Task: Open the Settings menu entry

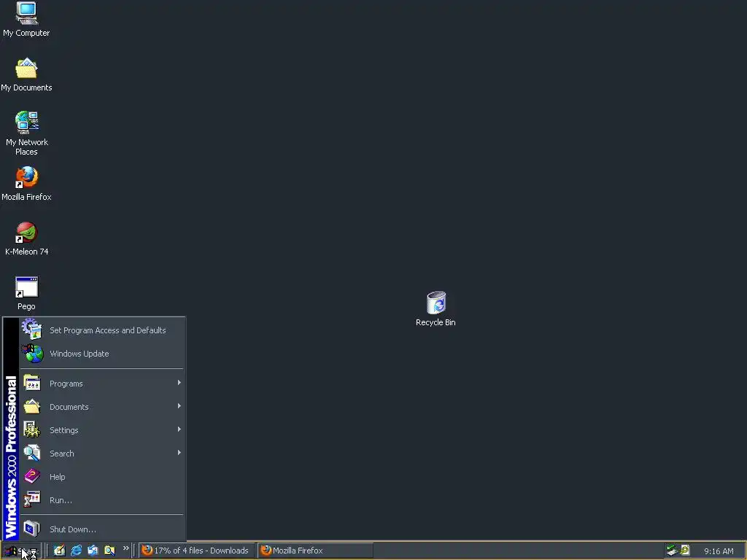Action: click(101, 430)
